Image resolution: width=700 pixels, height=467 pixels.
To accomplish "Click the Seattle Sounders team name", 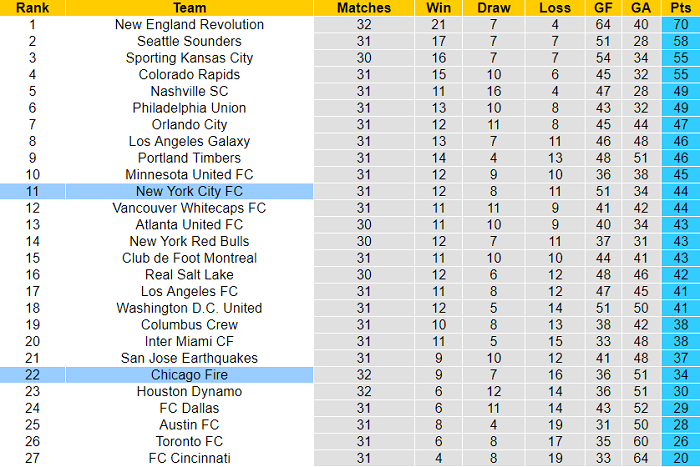I will [x=189, y=41].
